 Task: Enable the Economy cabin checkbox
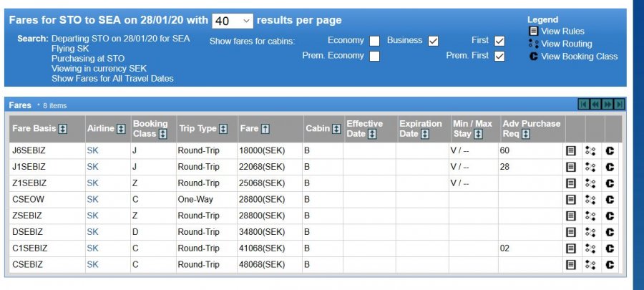(x=375, y=41)
